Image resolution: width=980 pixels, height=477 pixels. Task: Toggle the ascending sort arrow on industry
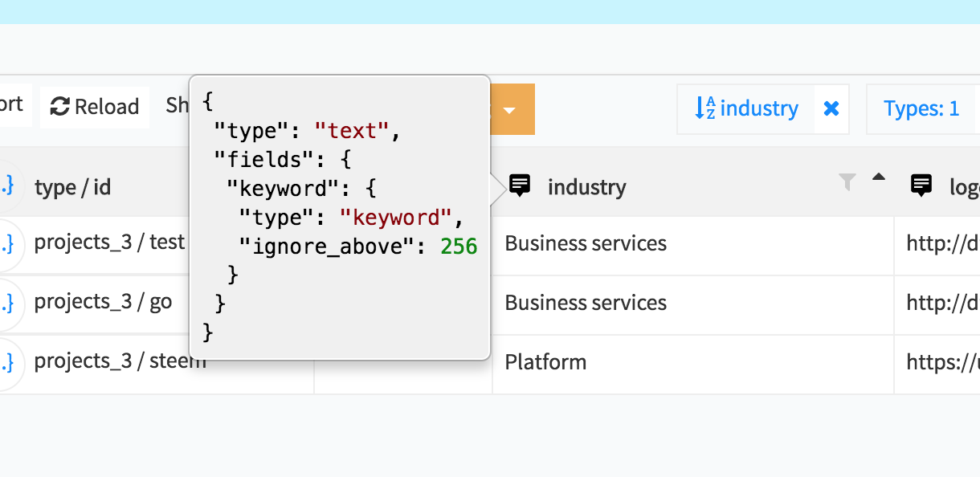click(879, 177)
